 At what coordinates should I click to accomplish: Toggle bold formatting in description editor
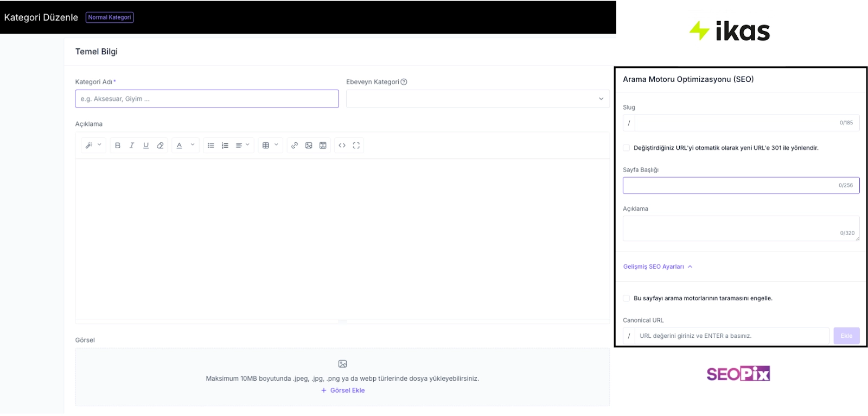[118, 146]
